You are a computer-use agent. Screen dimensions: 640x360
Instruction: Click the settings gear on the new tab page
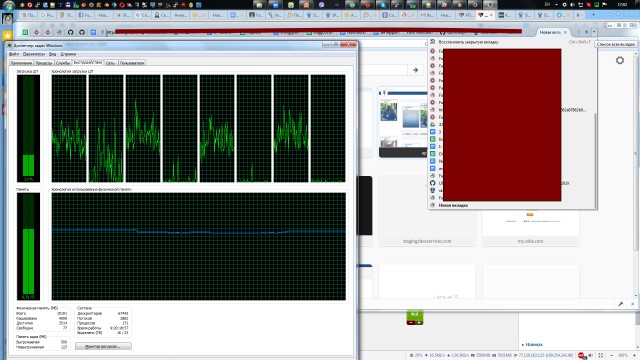(620, 60)
